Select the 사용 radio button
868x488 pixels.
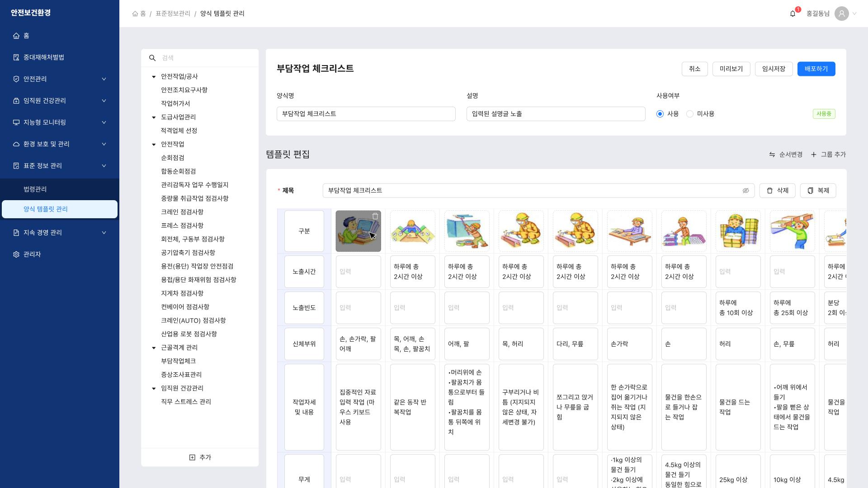tap(660, 114)
